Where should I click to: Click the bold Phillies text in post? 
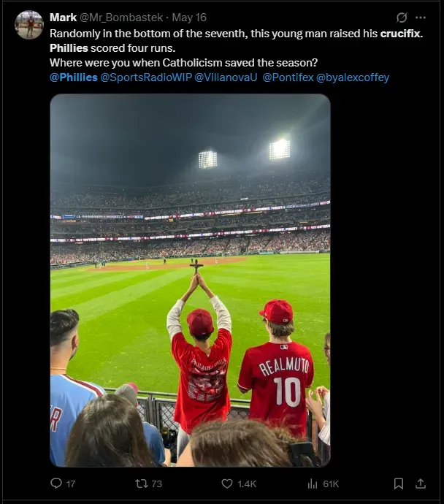point(69,48)
